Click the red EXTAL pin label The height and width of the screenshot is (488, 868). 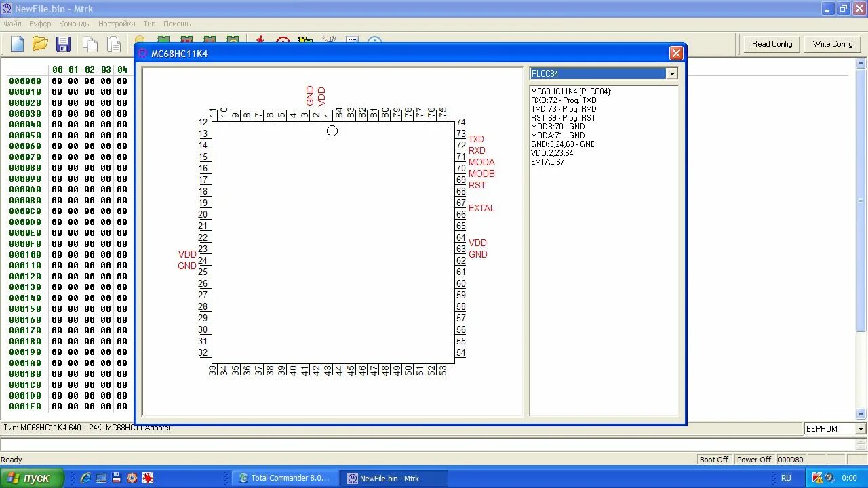click(481, 208)
